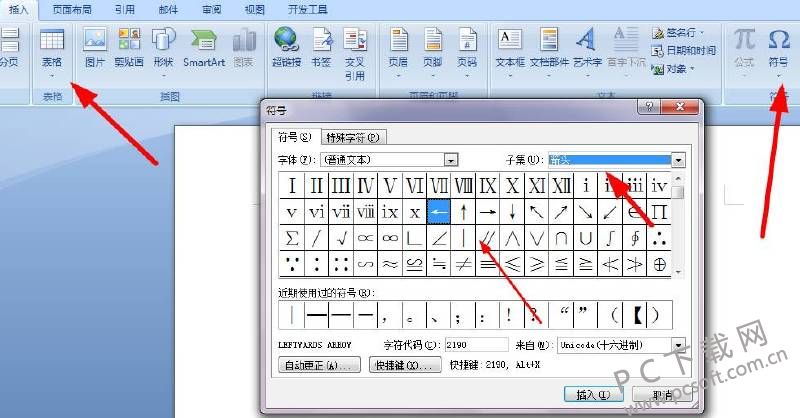The height and width of the screenshot is (418, 800).
Task: Click the 艺术字 (WordArt) icon
Action: coord(586,48)
